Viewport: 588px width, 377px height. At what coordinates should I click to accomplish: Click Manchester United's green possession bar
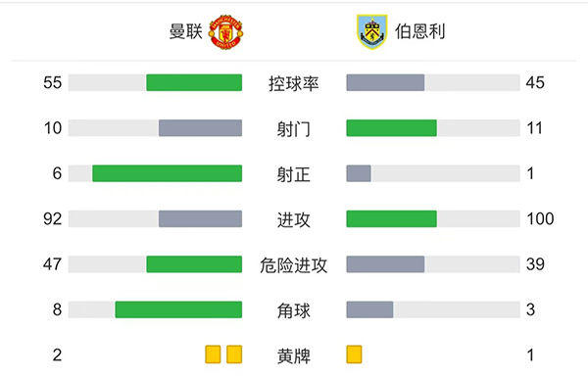coord(194,82)
